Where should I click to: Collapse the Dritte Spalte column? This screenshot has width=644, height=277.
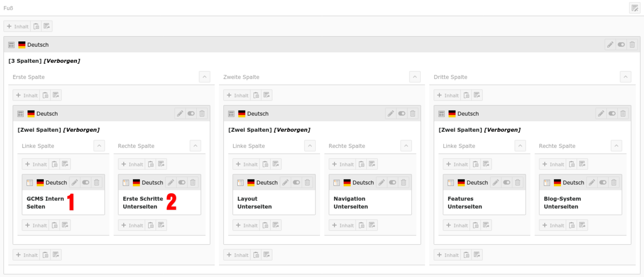click(625, 77)
